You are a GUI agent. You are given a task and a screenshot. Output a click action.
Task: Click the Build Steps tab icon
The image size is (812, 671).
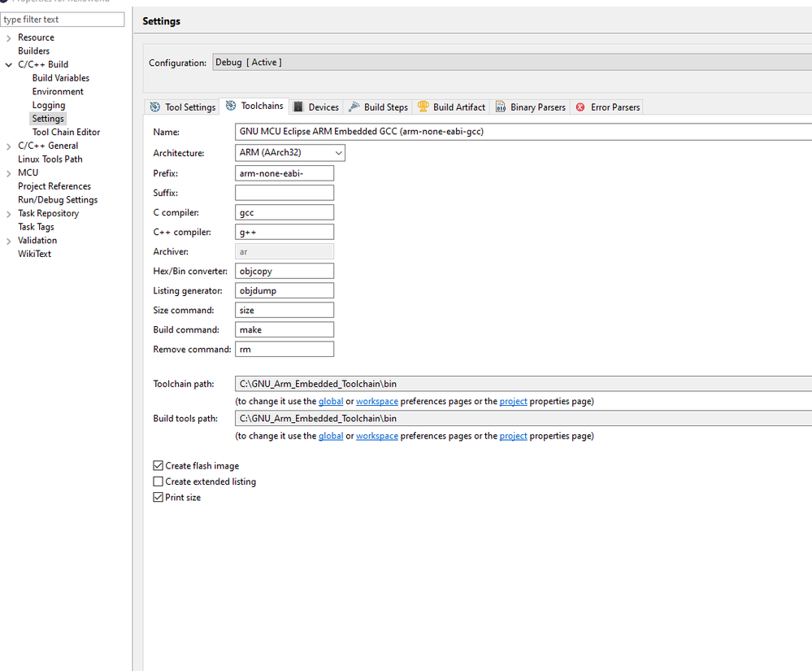pos(354,107)
